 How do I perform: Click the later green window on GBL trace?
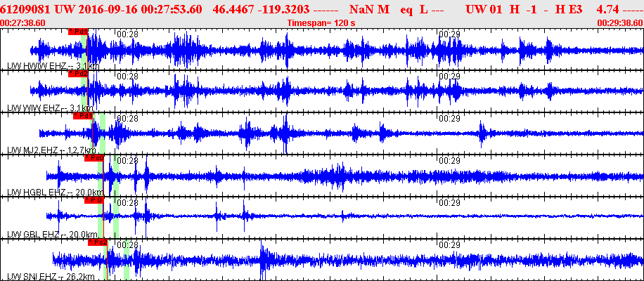coord(116,217)
